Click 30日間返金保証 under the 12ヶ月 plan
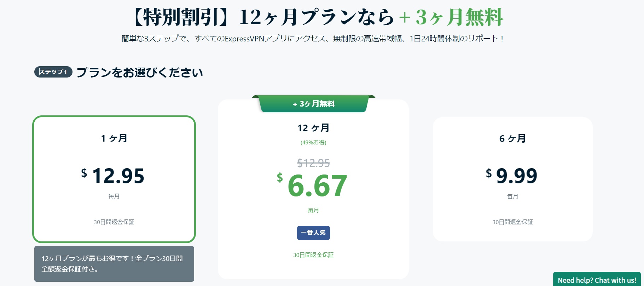The height and width of the screenshot is (286, 644). click(313, 255)
